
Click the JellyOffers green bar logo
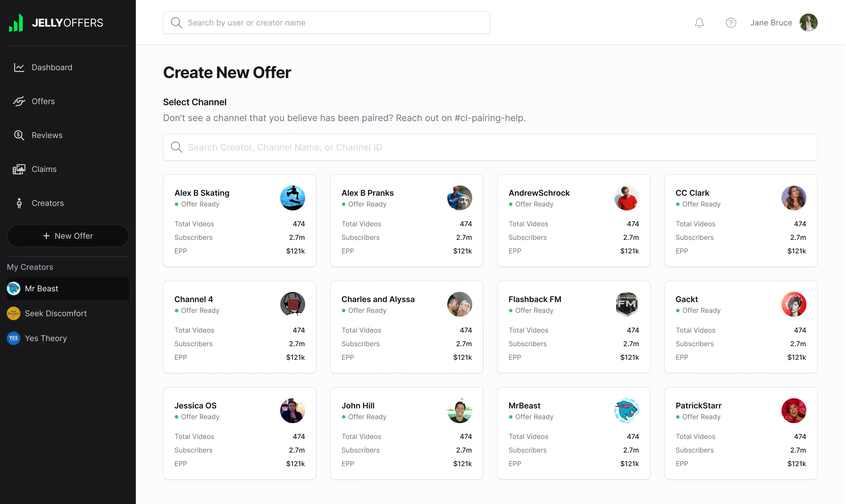pyautogui.click(x=16, y=22)
